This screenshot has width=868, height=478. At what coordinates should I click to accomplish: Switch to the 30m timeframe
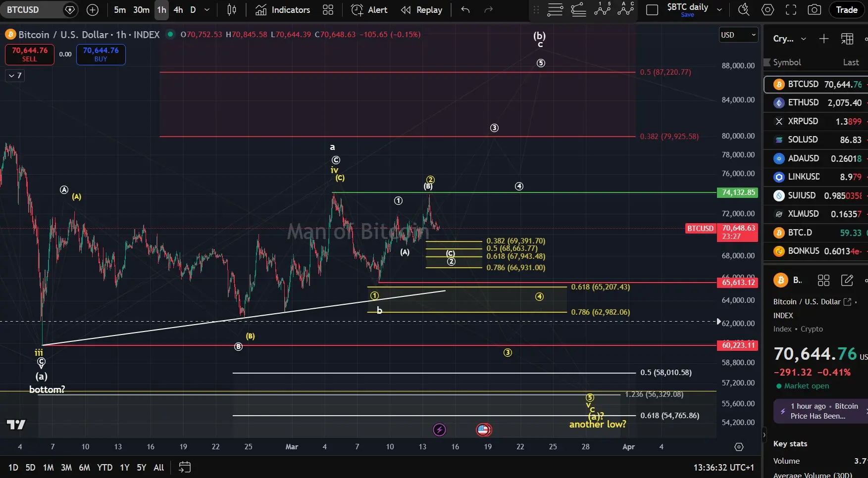[141, 10]
